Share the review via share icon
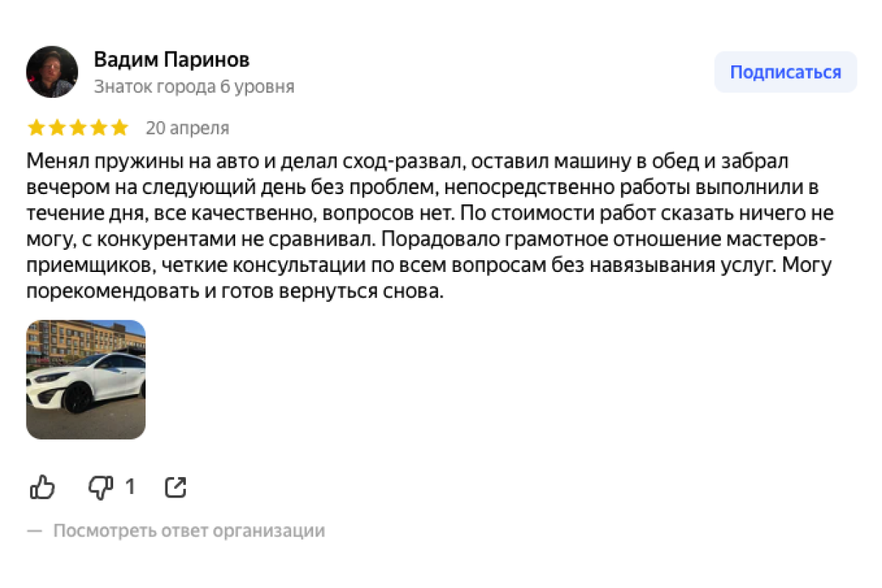This screenshot has height=588, width=882. 176,487
